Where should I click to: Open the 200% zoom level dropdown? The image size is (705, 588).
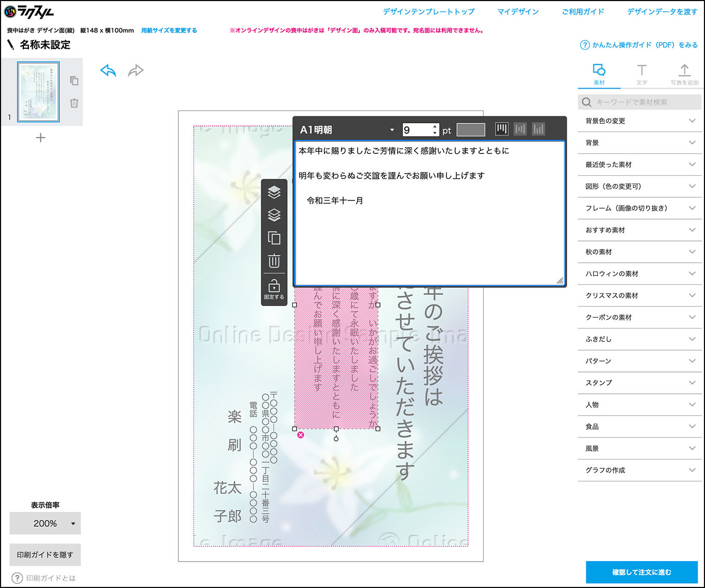(x=45, y=524)
